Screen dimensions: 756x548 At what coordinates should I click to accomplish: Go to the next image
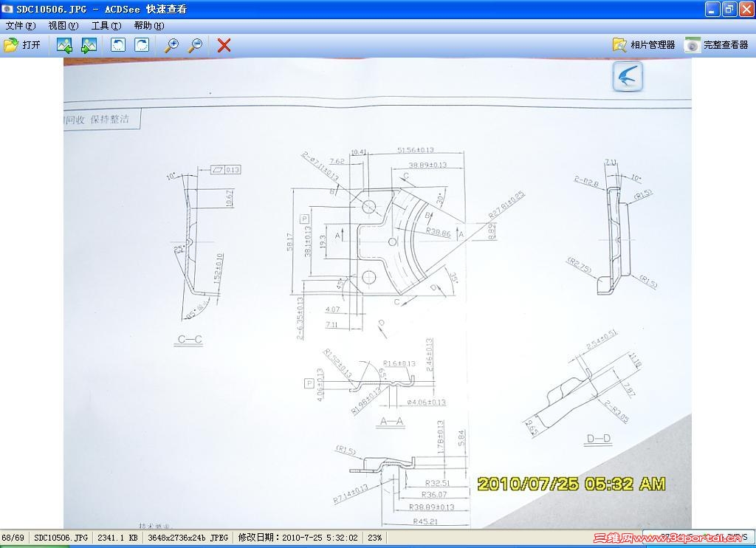(89, 45)
